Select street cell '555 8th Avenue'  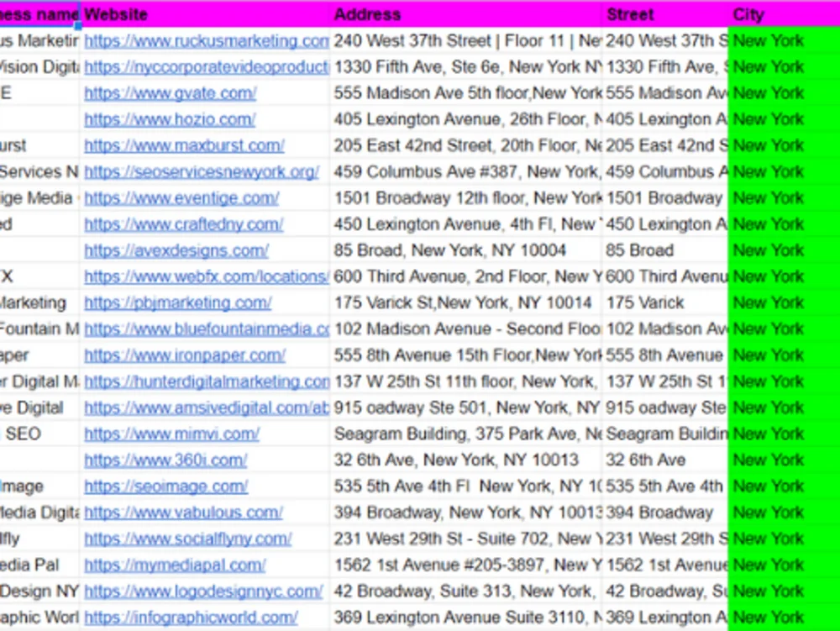[664, 355]
